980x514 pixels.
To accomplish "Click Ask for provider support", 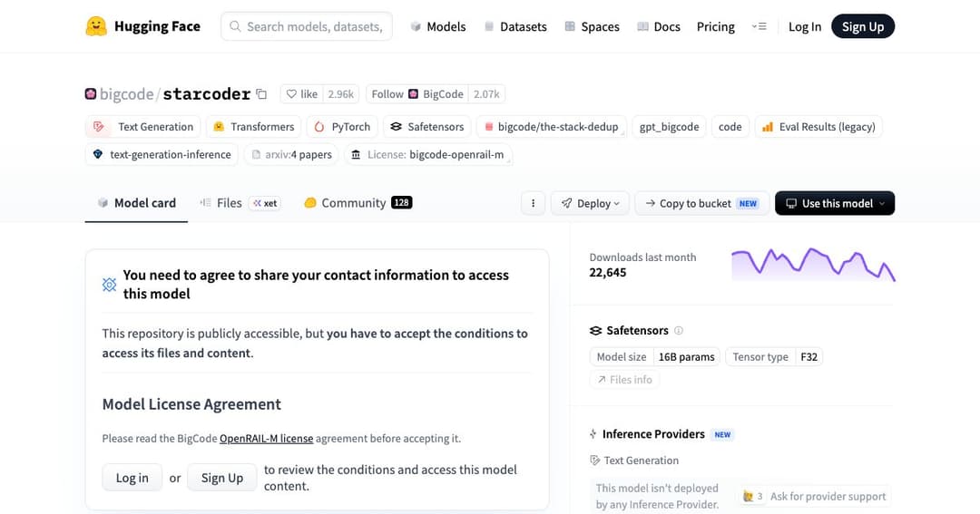I will (x=814, y=497).
